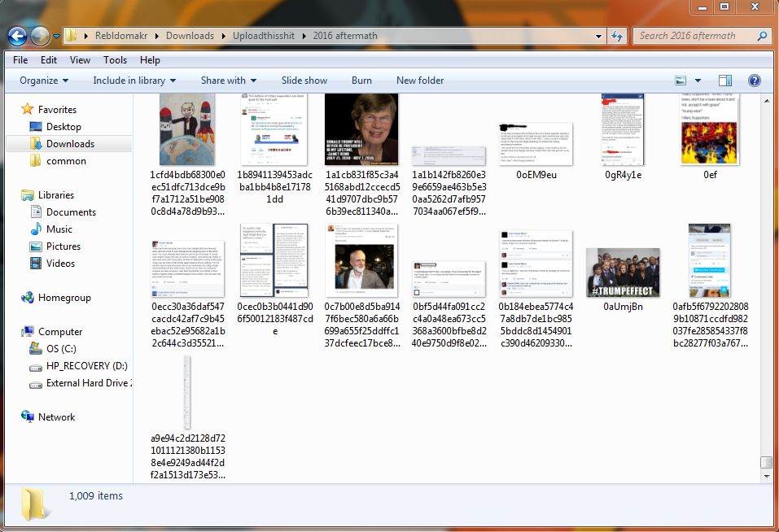Open the Documents library
The image size is (779, 532).
pos(71,212)
